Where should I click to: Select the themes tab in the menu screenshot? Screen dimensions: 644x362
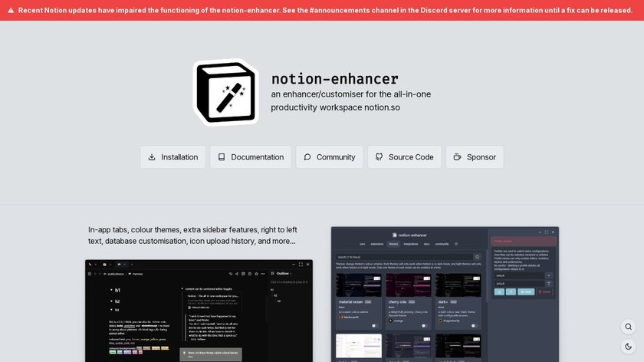tap(393, 244)
